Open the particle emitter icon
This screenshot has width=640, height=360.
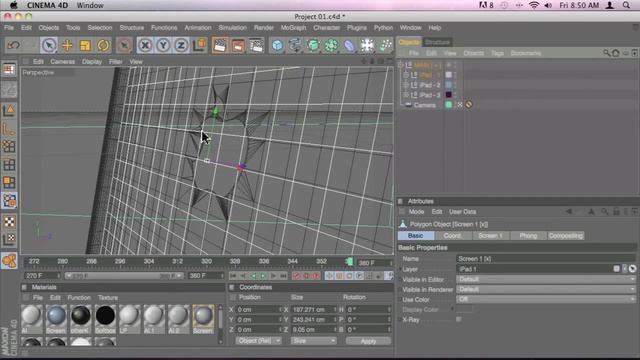pyautogui.click(x=385, y=45)
